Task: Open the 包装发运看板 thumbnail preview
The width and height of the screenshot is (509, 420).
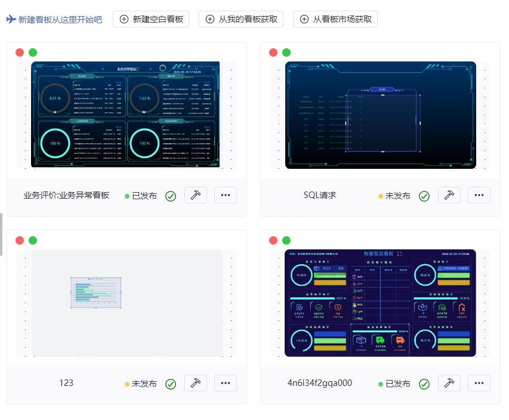Action: [x=381, y=303]
